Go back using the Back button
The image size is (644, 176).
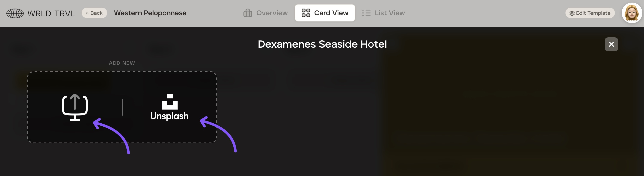[94, 13]
